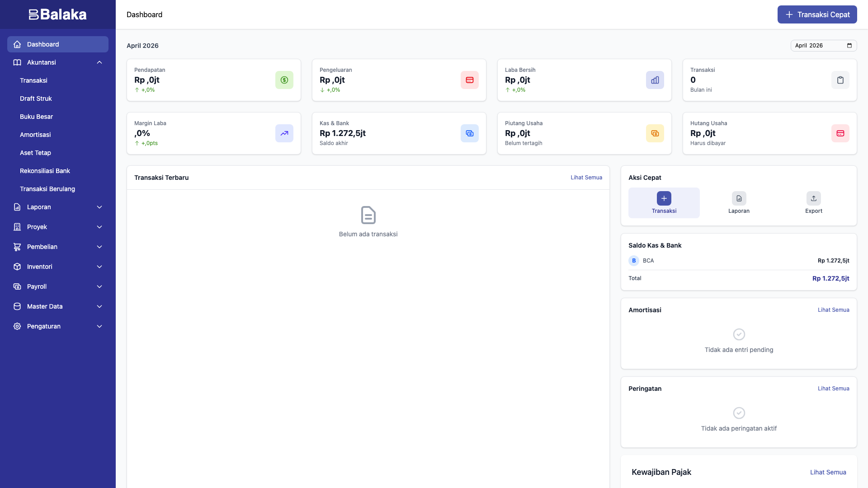Open Export from Aksi Cepat panel
This screenshot has height=488, width=868.
813,202
